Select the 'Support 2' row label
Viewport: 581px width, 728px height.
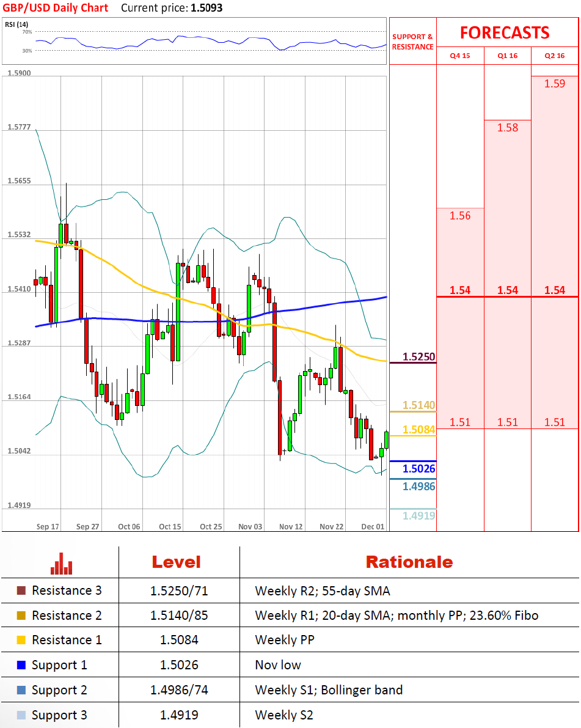59,690
